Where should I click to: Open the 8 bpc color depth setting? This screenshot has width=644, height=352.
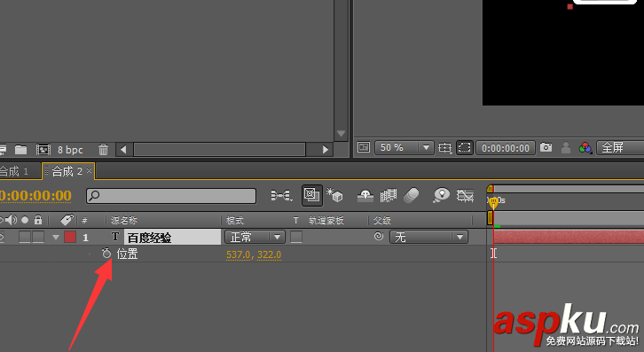coord(70,150)
